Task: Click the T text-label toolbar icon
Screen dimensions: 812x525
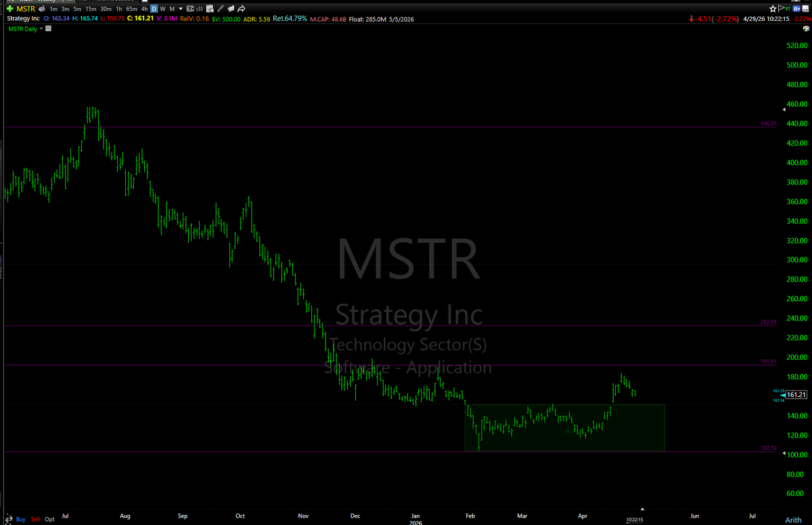Action: click(x=190, y=9)
